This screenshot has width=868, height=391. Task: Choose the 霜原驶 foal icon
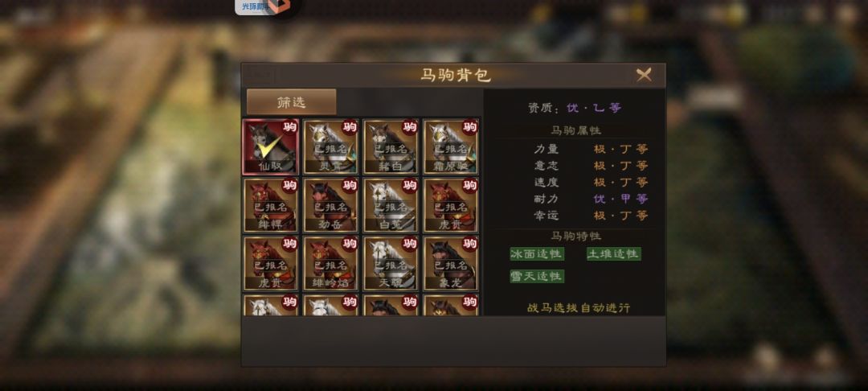click(451, 146)
